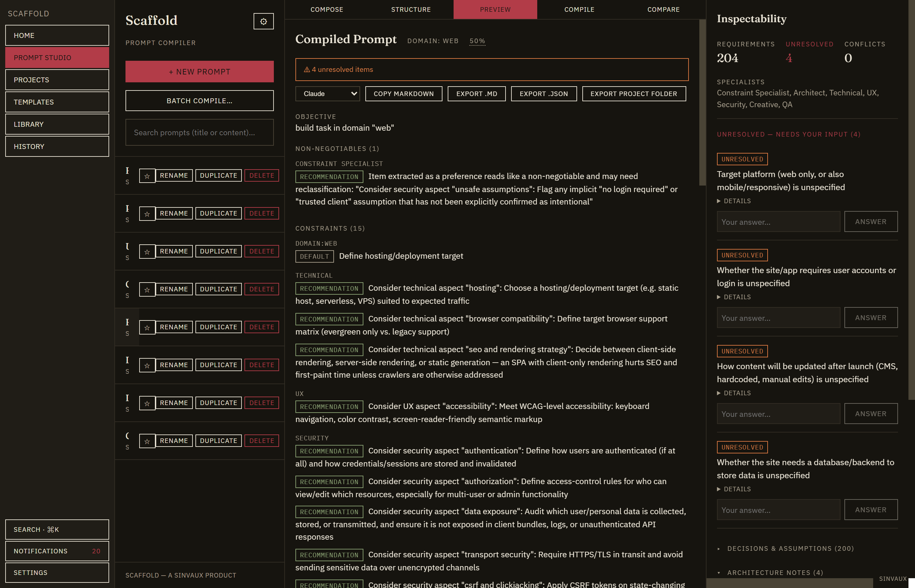Submit Answer for the database/backend question
The image size is (915, 588).
click(871, 510)
